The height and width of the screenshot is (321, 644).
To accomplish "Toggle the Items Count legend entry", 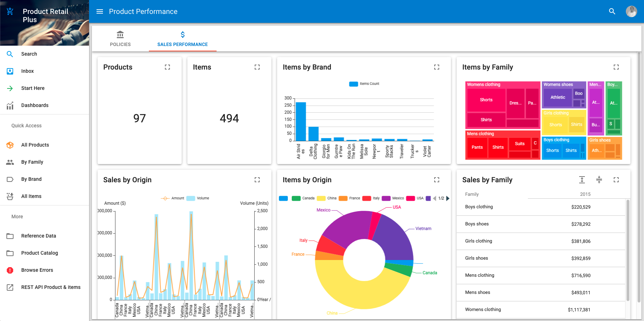I will 364,84.
